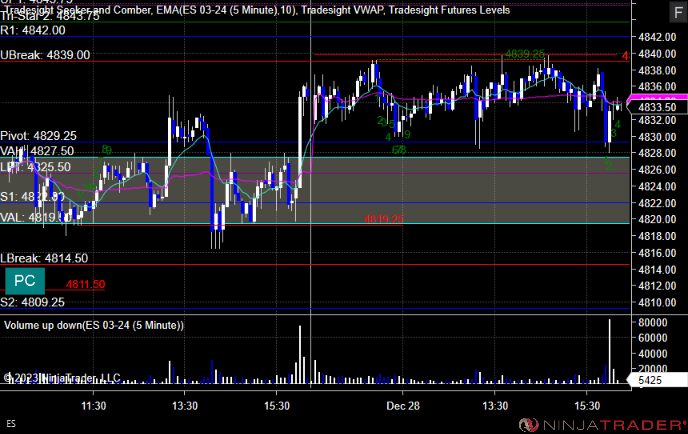This screenshot has height=434, width=688.
Task: Click the 4812.00 price axis label
Action: [657, 286]
